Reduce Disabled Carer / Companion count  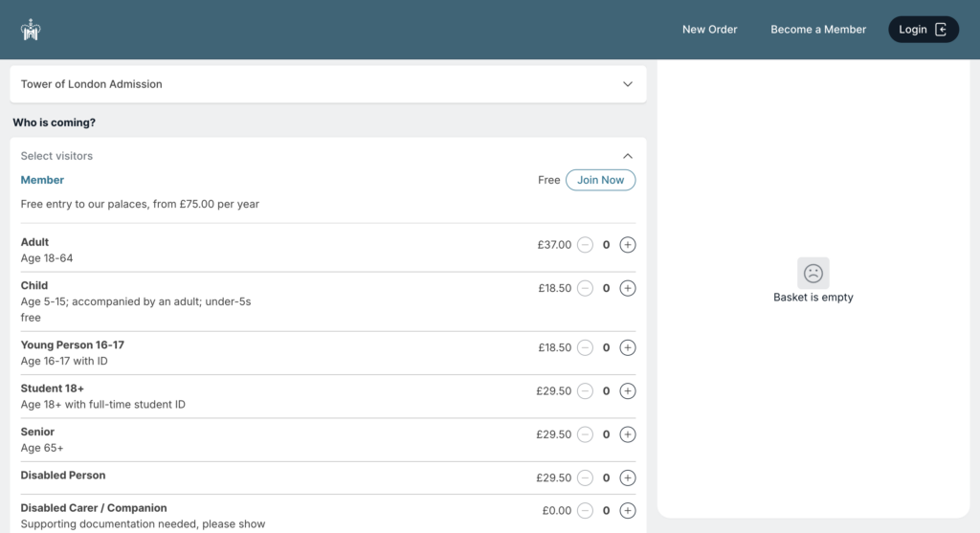[585, 510]
